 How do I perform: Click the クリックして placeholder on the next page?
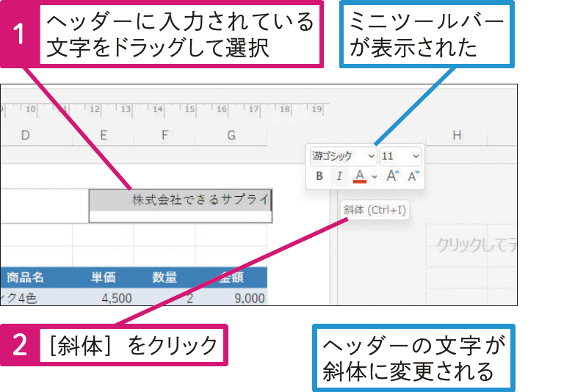click(476, 245)
